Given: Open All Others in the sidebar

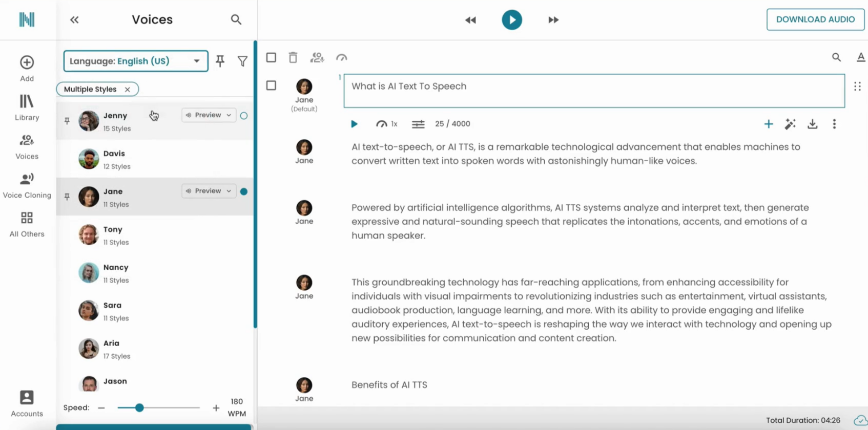Looking at the screenshot, I should point(27,224).
